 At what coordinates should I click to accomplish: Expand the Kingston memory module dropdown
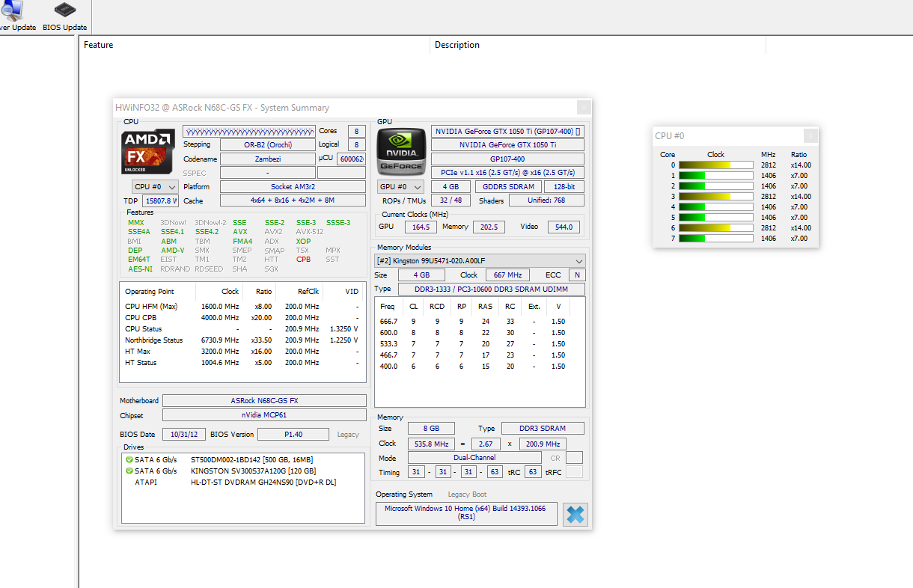click(x=480, y=260)
